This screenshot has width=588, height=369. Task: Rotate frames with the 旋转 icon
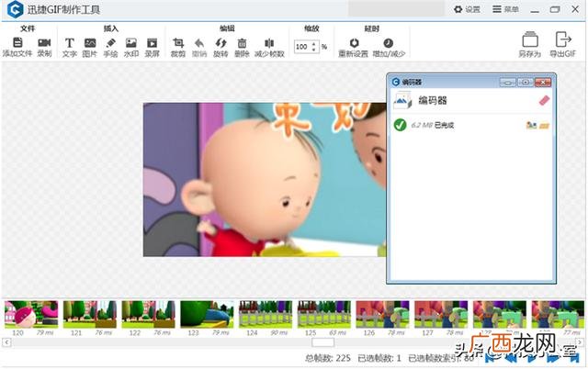pos(220,43)
